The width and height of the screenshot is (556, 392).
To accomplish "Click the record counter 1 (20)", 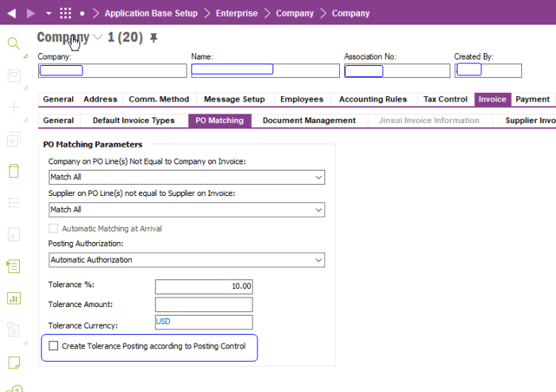I will (x=125, y=37).
